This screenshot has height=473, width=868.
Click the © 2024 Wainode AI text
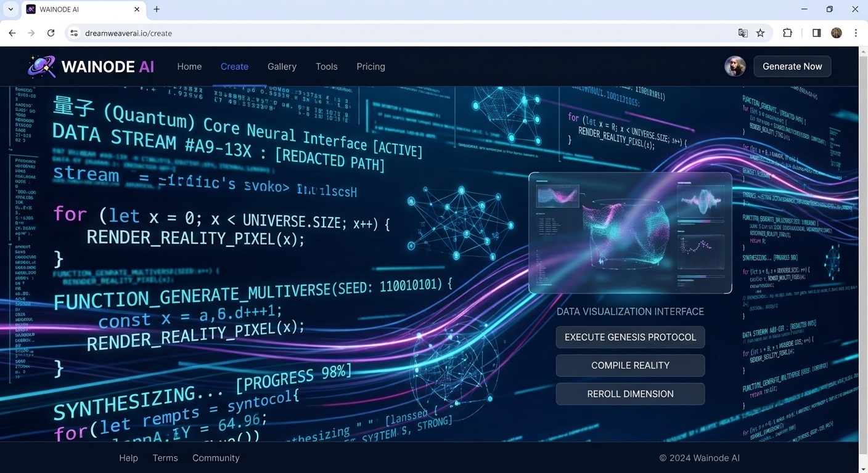pos(699,458)
